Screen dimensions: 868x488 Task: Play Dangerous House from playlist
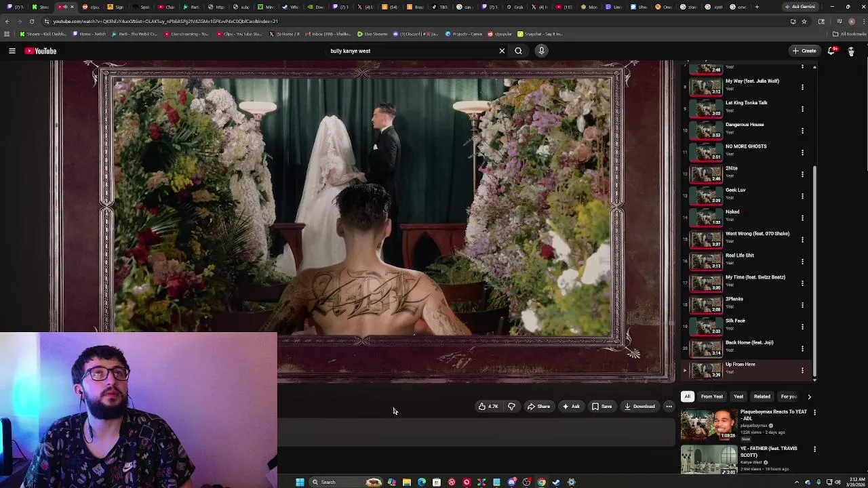[746, 130]
